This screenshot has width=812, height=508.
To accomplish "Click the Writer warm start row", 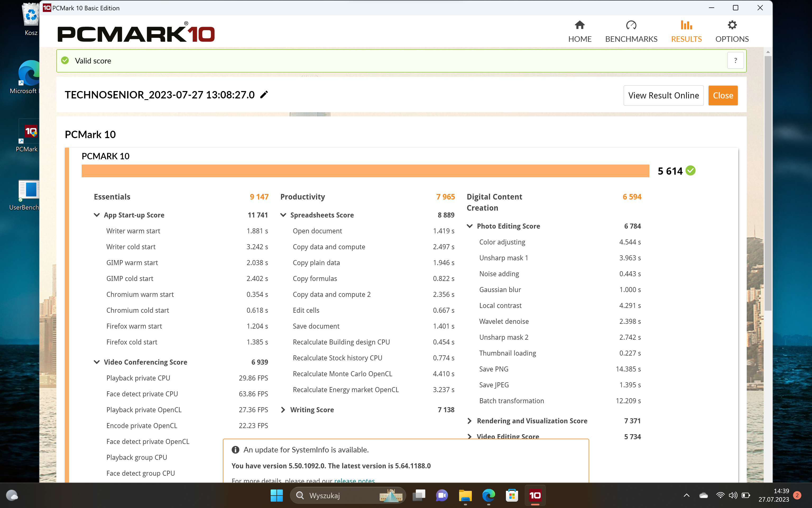I will tap(187, 231).
